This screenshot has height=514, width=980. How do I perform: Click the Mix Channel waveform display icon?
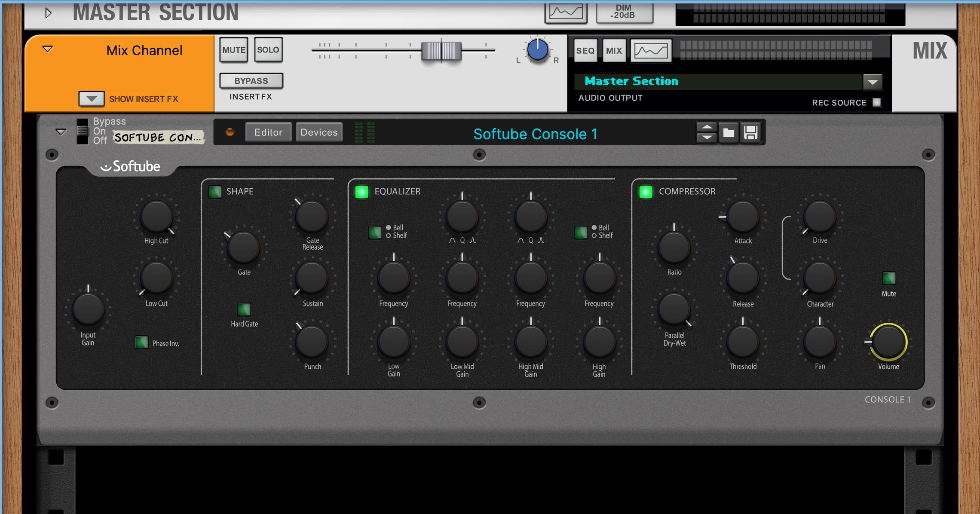coord(651,51)
